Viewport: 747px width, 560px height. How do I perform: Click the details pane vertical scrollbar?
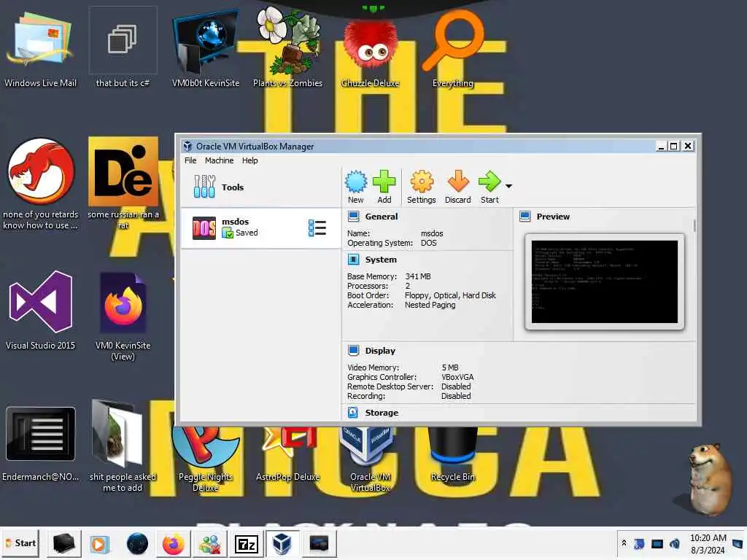(694, 225)
